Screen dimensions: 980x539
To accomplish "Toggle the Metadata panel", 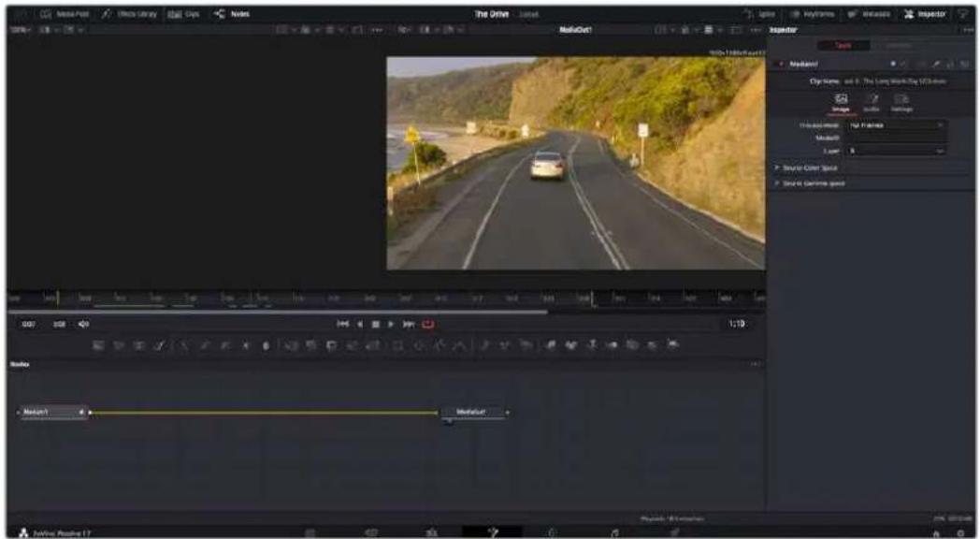I will (870, 14).
